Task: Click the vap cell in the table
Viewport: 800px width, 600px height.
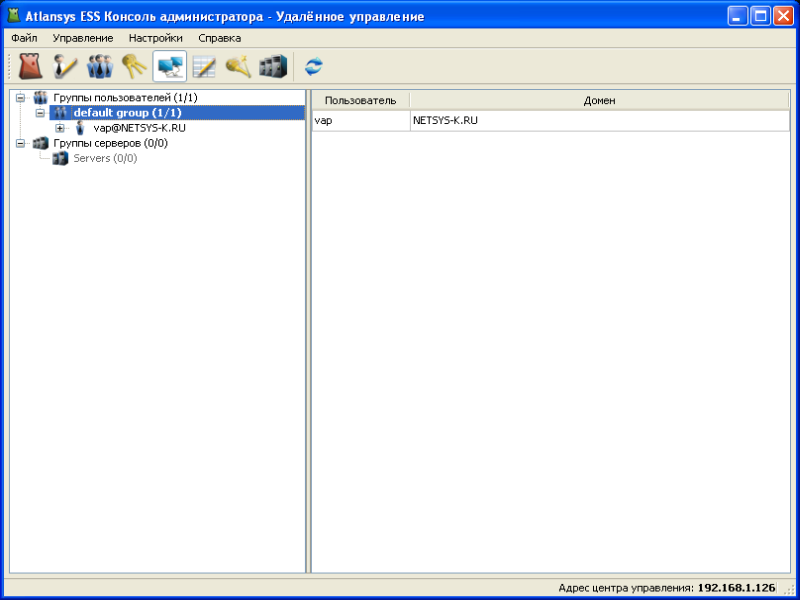Action: 361,121
